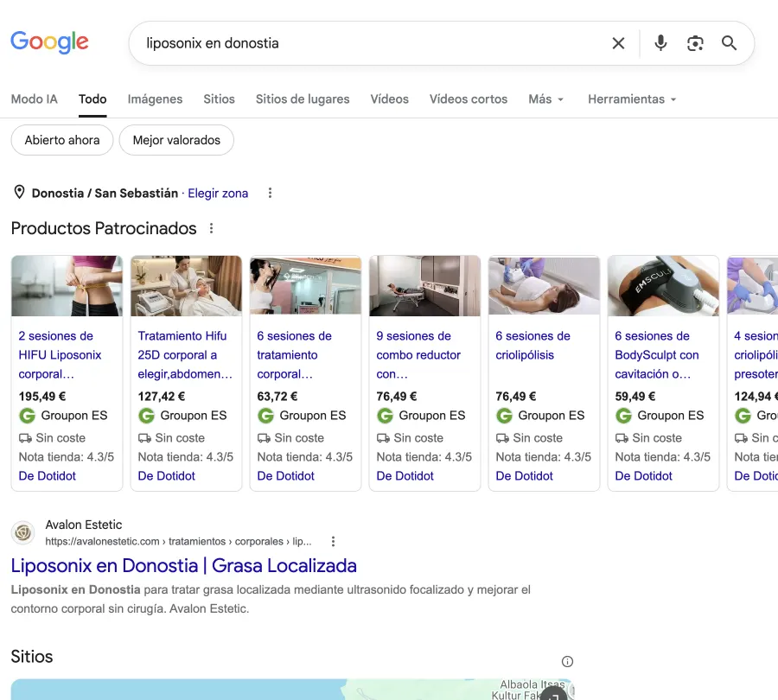Click the location pin icon beside Donostia

tap(19, 193)
